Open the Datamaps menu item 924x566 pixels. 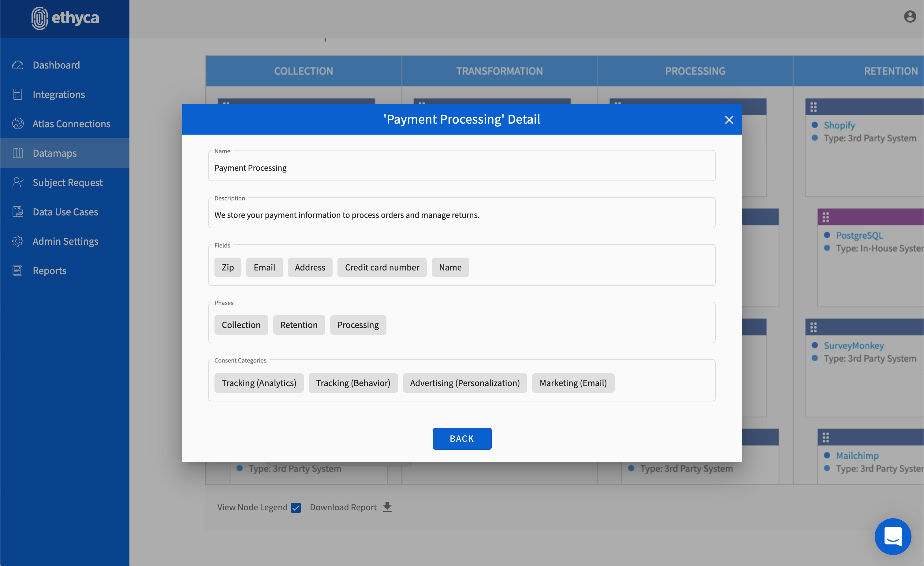54,153
